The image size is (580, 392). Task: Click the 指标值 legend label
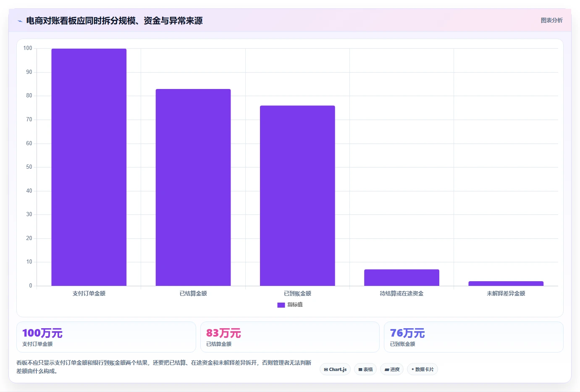coord(295,305)
